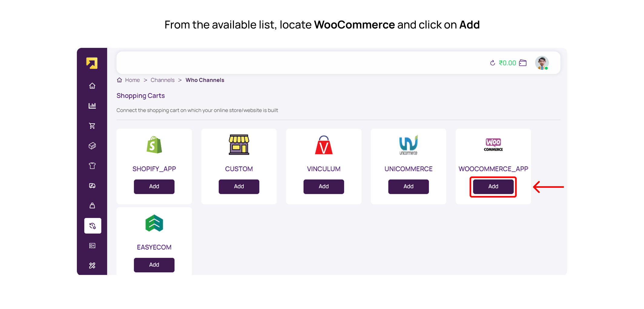Click the home icon in sidebar
The height and width of the screenshot is (309, 644).
tap(92, 86)
